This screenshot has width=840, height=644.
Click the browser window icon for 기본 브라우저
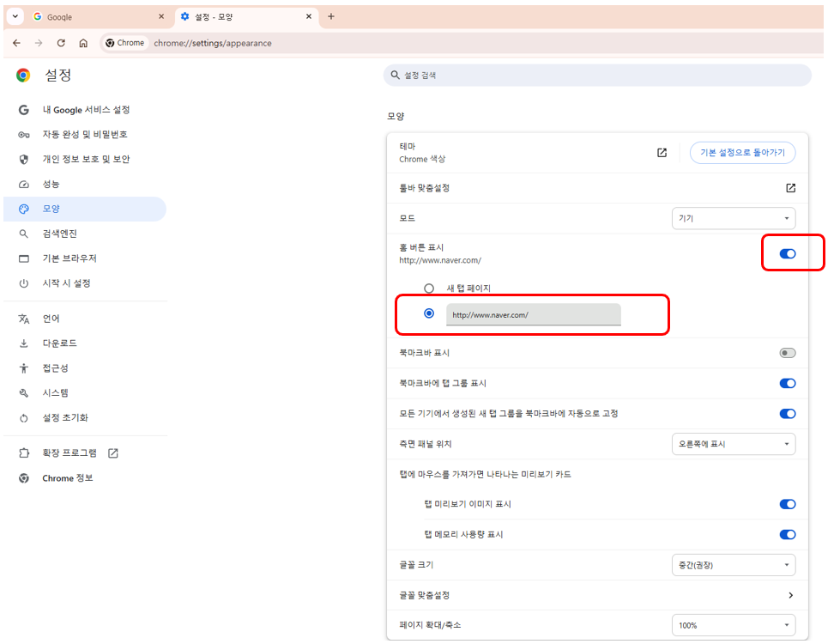[x=23, y=258]
